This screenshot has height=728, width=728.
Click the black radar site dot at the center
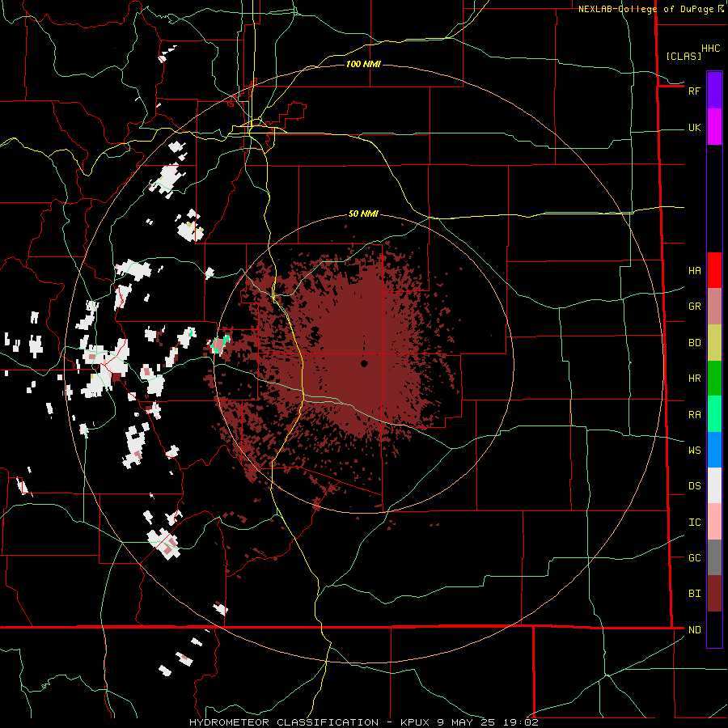point(364,363)
